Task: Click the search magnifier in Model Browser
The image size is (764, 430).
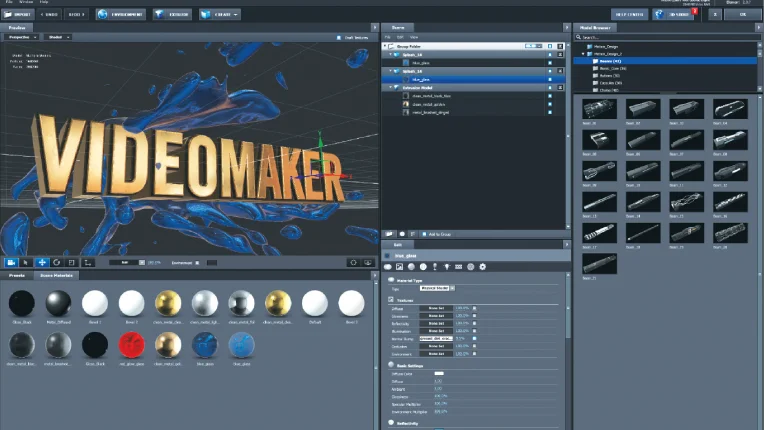Action: pos(578,37)
